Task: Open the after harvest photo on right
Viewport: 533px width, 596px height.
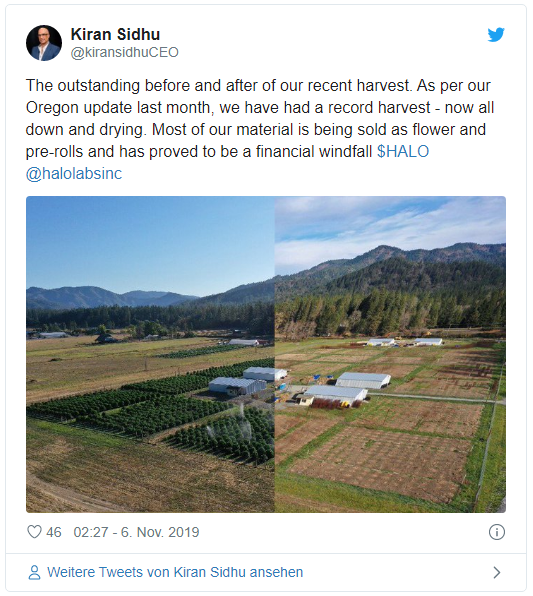Action: (390, 354)
